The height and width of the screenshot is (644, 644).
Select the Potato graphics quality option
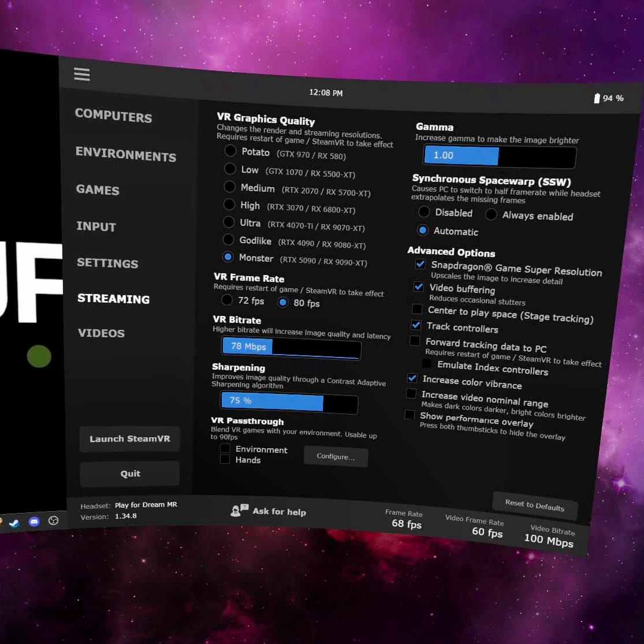coord(230,151)
